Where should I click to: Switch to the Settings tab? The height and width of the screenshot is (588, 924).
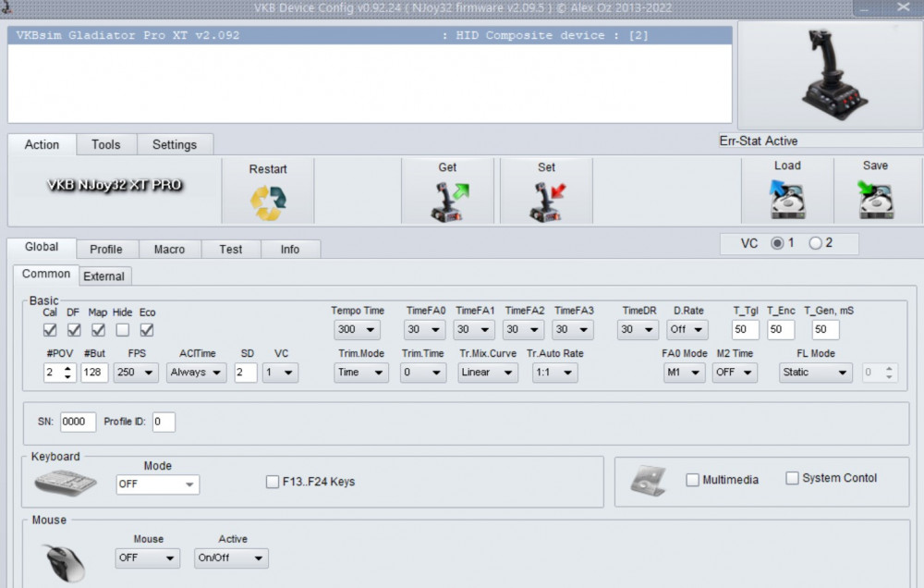point(175,144)
